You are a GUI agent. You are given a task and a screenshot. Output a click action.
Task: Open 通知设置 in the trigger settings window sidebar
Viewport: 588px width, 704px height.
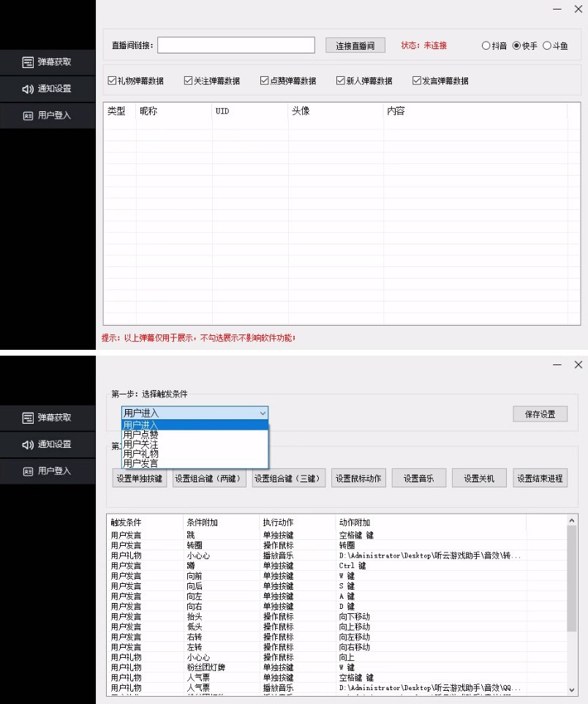coord(47,444)
